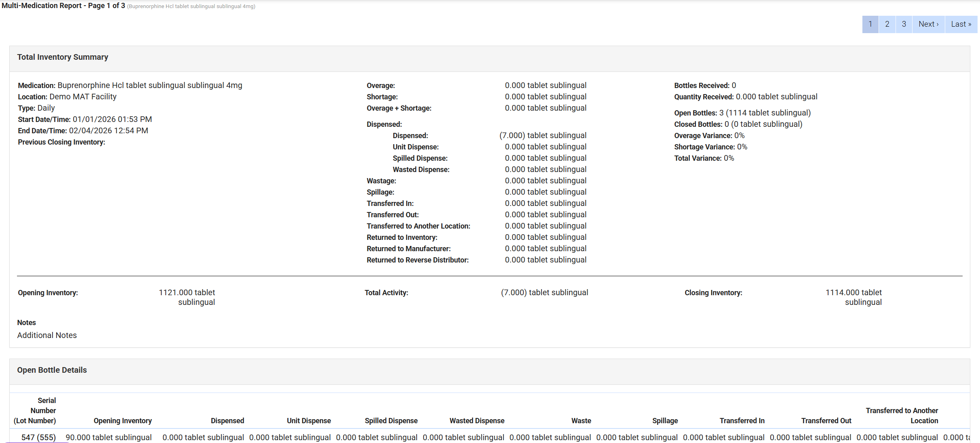Click the Opening Inventory column header
Viewport: 980px width, 443px height.
click(122, 421)
